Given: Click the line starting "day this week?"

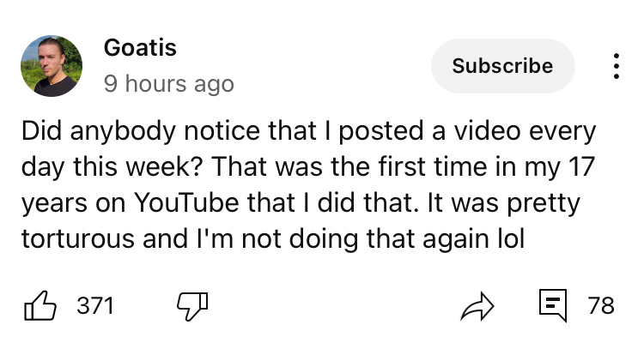Looking at the screenshot, I should [x=307, y=169].
